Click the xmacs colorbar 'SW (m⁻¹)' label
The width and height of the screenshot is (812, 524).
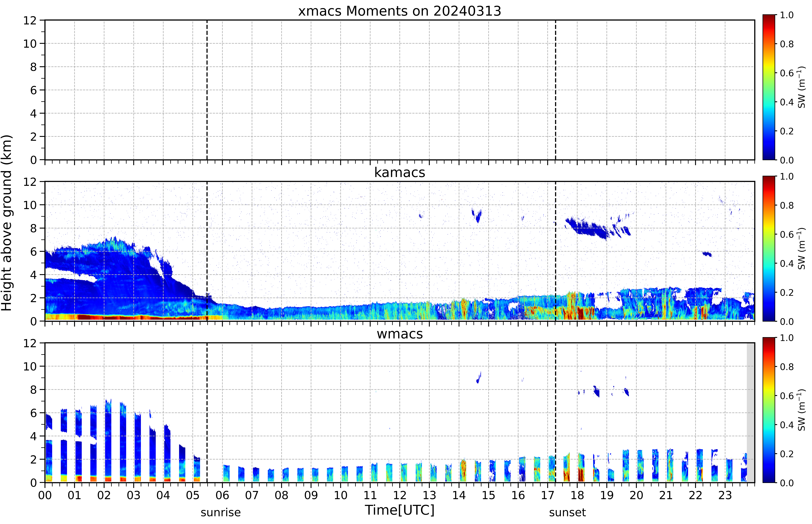801,87
